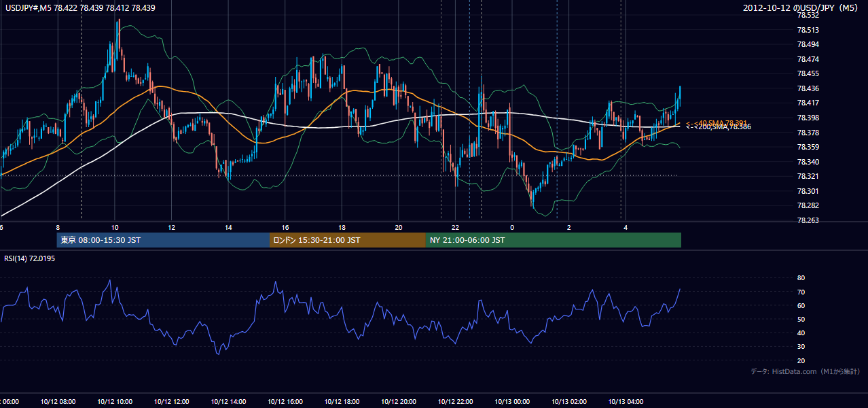The image size is (868, 408).
Task: Select the ロンドン 15:30-21:00 JST session bar
Action: click(x=348, y=240)
